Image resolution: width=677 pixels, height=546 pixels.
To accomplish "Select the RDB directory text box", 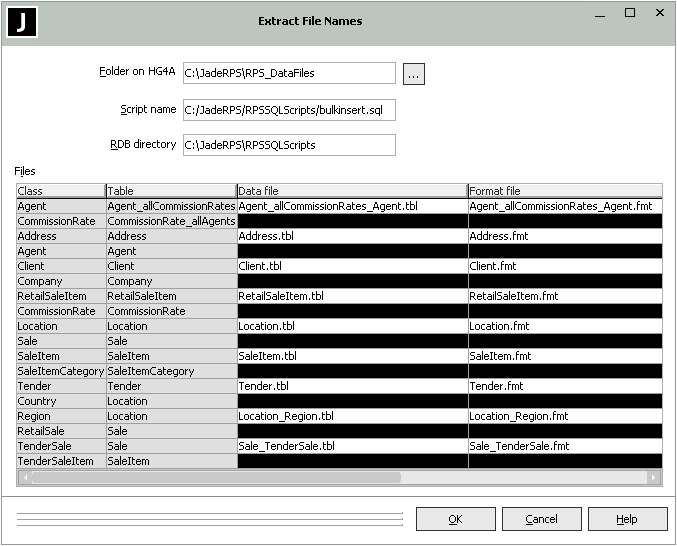I will pyautogui.click(x=289, y=145).
